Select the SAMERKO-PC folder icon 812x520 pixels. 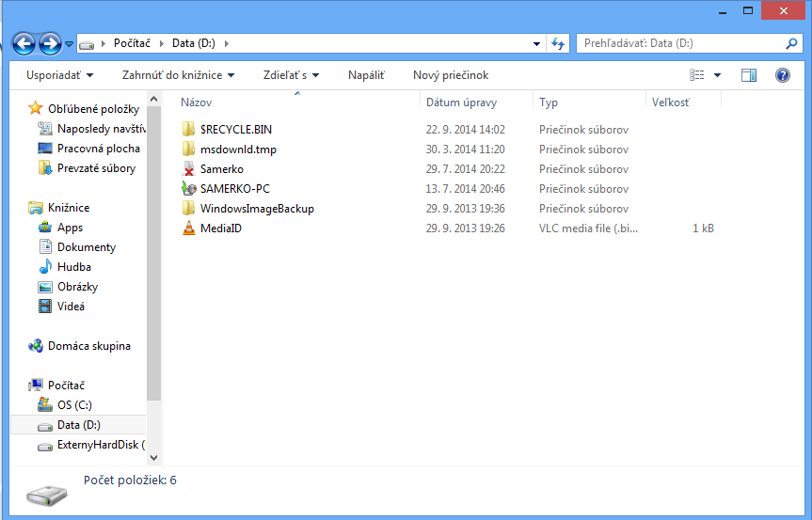(x=189, y=188)
